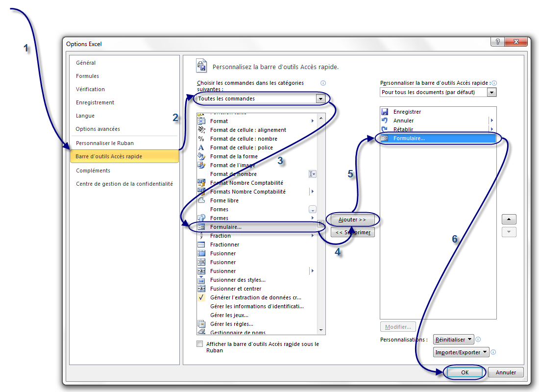Click the Format de cellule : nombre percent icon
The image size is (539, 392).
201,139
